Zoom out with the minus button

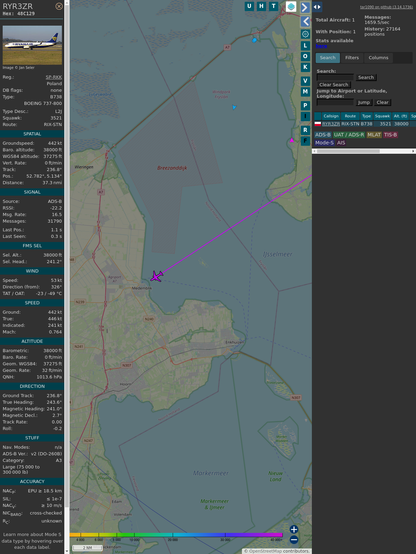click(x=294, y=539)
